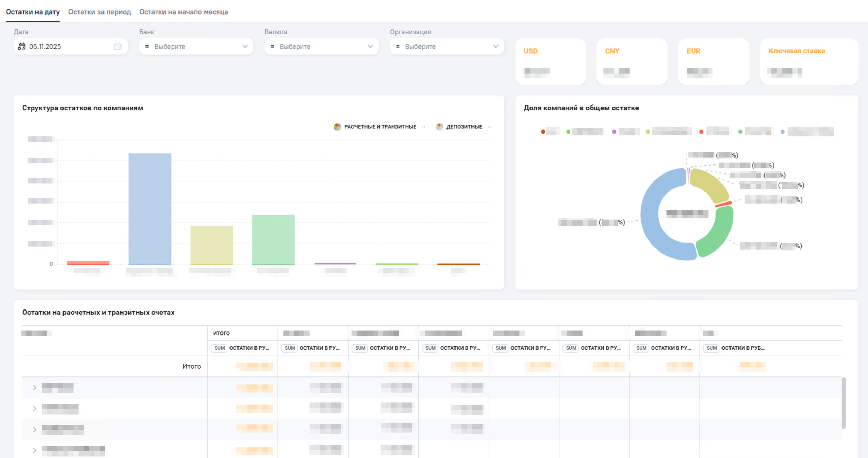The image size is (868, 458).
Task: Toggle the red-dot series in the donut legend
Action: point(701,132)
